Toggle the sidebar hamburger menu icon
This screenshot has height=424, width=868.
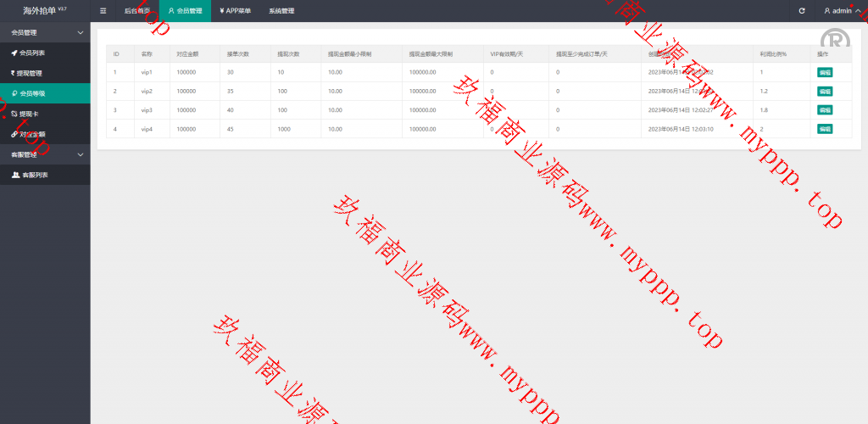click(x=103, y=11)
